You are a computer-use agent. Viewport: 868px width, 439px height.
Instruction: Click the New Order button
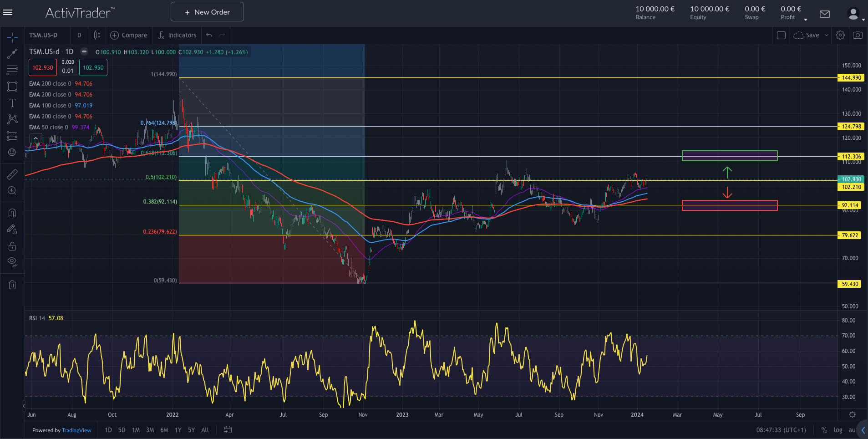[x=207, y=12]
